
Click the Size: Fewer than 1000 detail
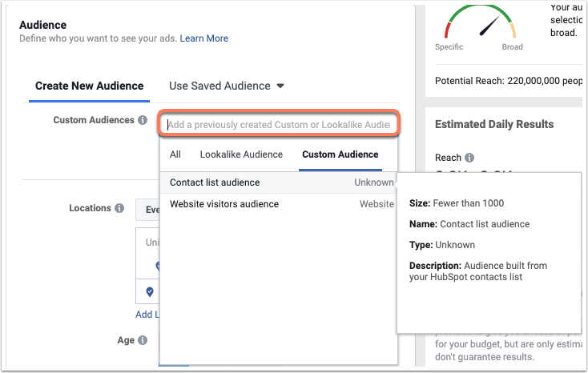(457, 203)
